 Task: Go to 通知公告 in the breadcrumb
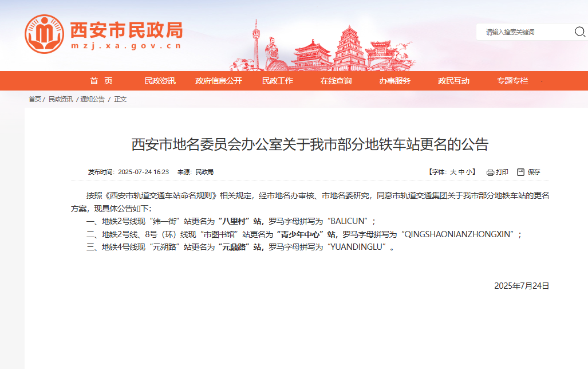pyautogui.click(x=92, y=99)
